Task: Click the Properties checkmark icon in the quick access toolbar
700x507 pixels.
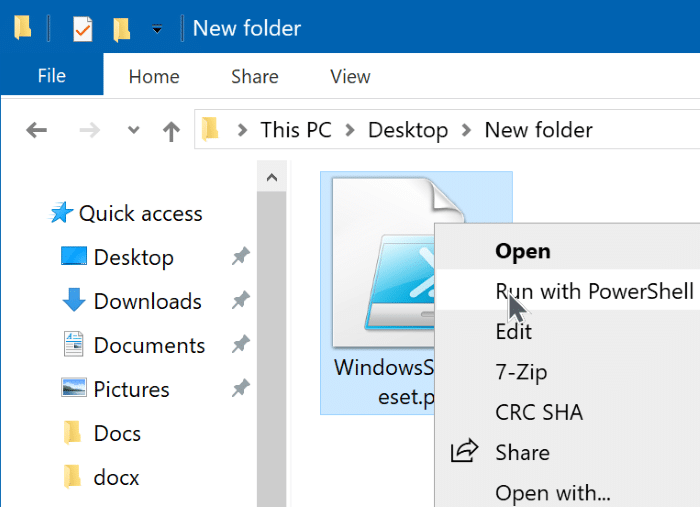Action: (x=83, y=29)
